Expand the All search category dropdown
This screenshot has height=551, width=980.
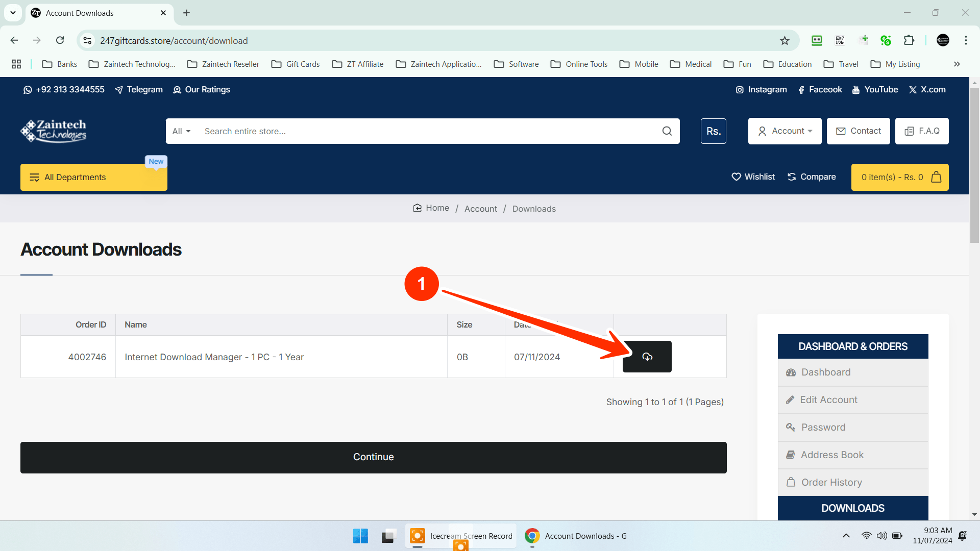(181, 131)
